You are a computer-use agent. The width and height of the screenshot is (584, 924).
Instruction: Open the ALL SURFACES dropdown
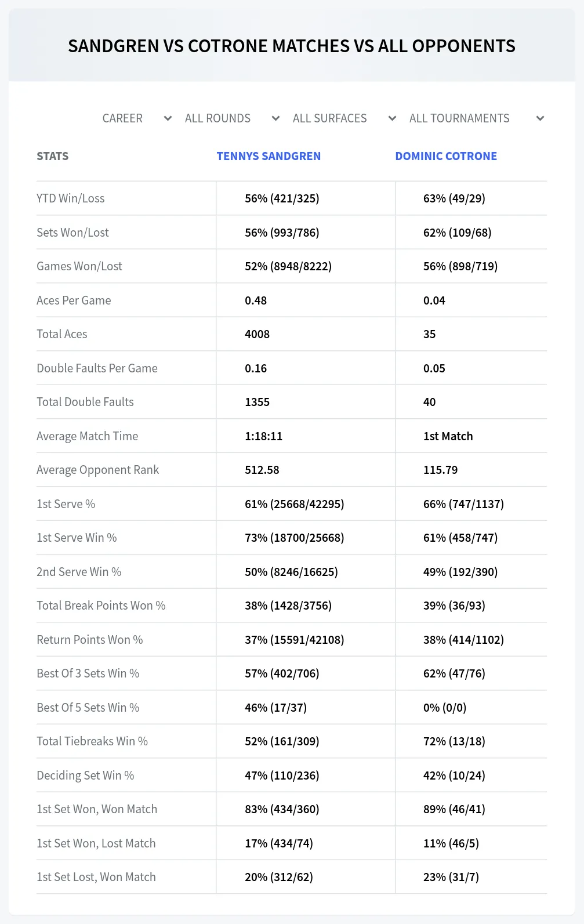(x=344, y=118)
